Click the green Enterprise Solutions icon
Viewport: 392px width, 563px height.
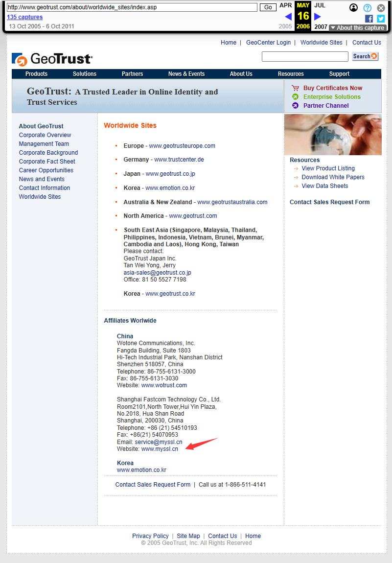click(x=296, y=96)
